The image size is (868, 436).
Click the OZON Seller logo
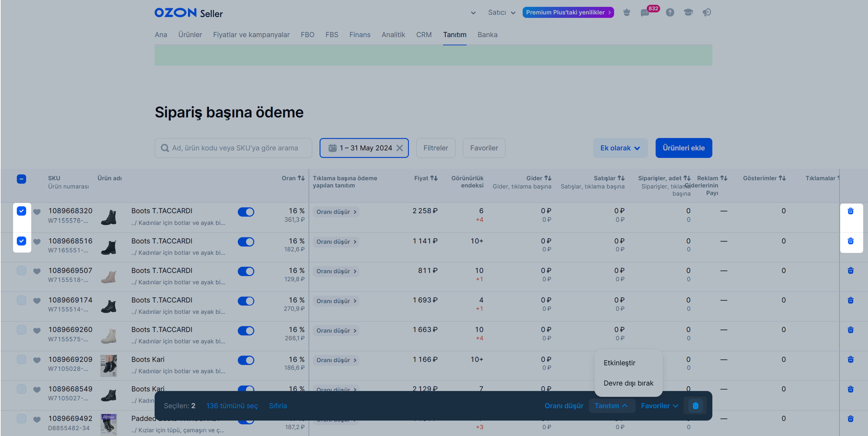point(188,13)
